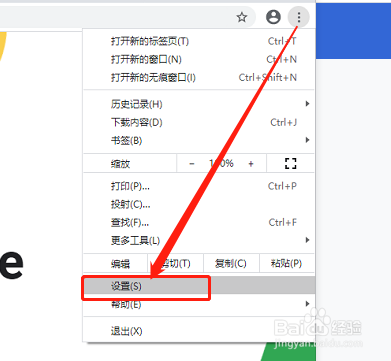Expand the 帮助(E) help submenu
391x361 pixels.
(x=199, y=304)
